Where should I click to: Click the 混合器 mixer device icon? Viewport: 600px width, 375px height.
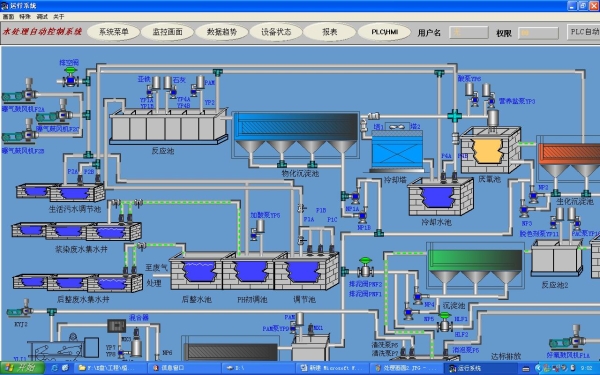click(x=116, y=326)
